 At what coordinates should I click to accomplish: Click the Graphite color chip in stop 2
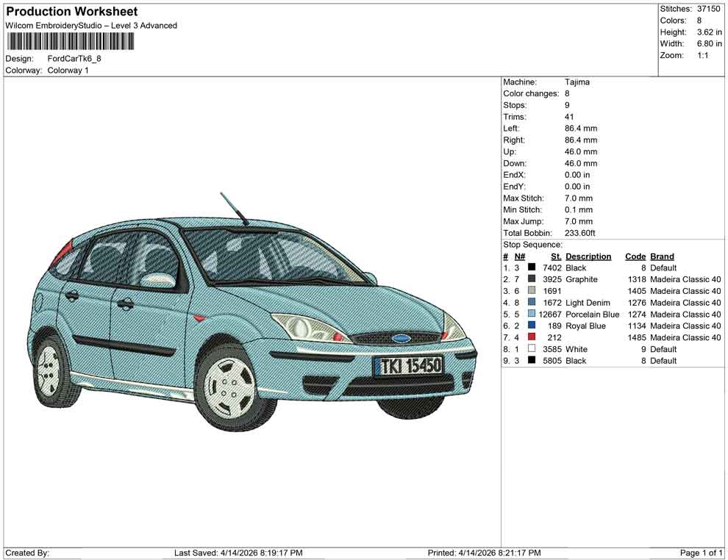coord(531,279)
